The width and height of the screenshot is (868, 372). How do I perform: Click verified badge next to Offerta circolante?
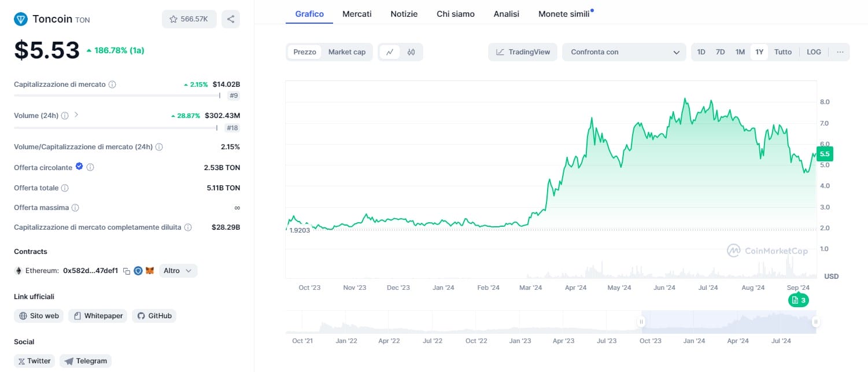click(79, 167)
